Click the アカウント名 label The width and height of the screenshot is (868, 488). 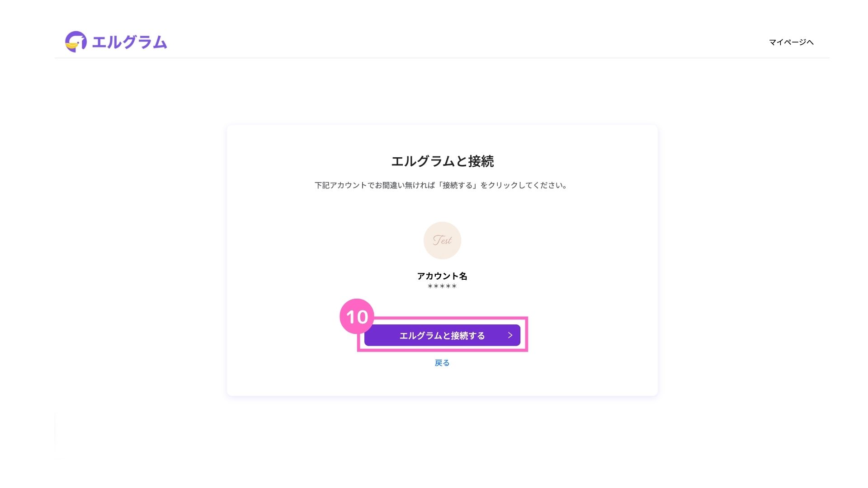point(442,276)
